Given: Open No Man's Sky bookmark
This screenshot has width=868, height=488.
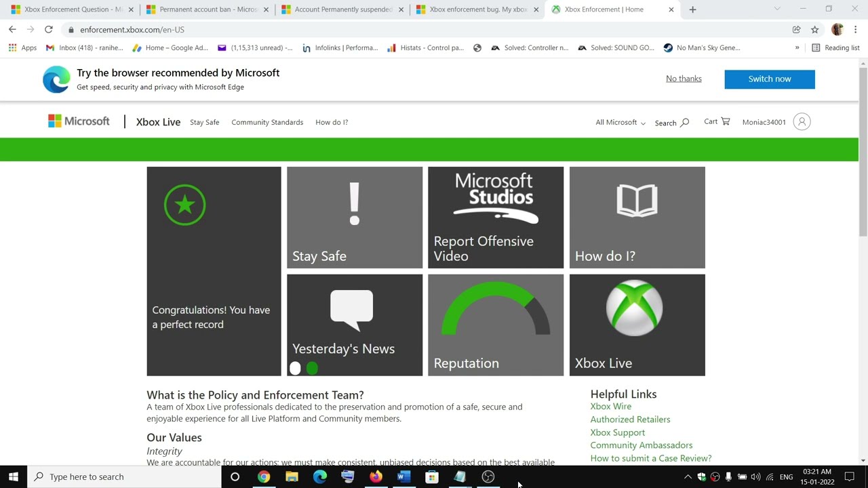Looking at the screenshot, I should (x=702, y=47).
